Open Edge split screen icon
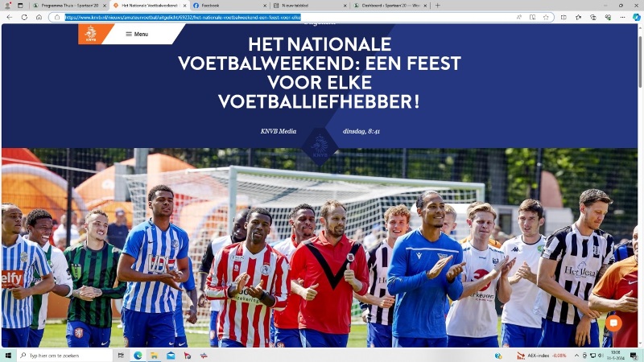Screen dimensions: 644x362 (563, 17)
